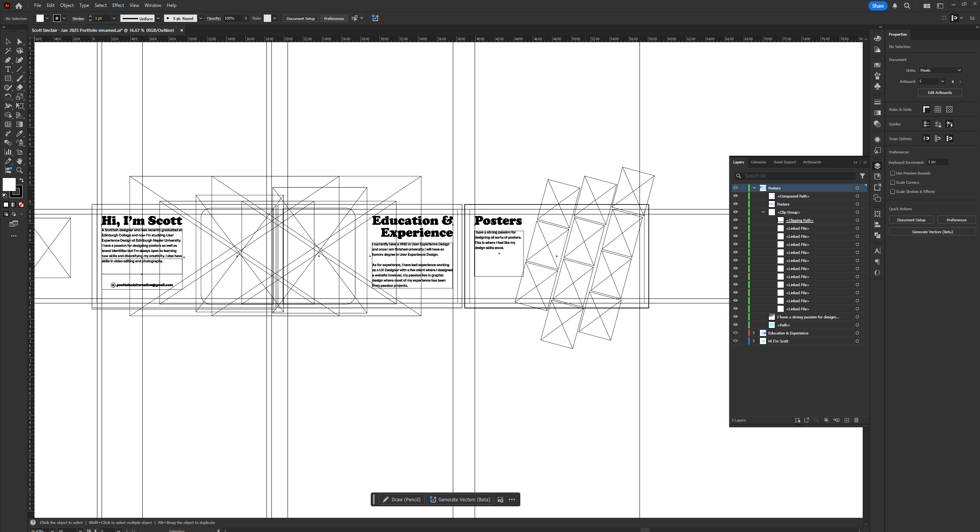The width and height of the screenshot is (980, 532).
Task: Check Scale Strokes & Effects
Action: point(893,191)
